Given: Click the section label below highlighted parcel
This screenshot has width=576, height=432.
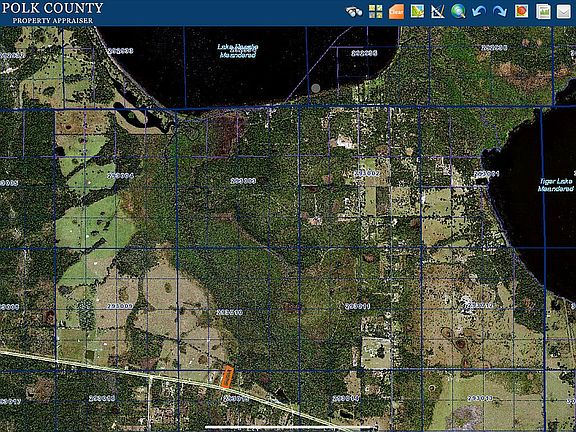Looking at the screenshot, I should pyautogui.click(x=235, y=399).
